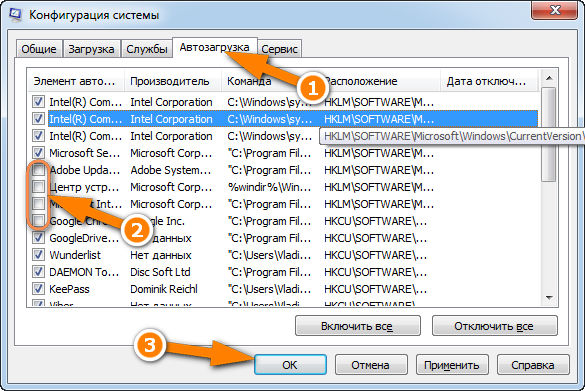Viewport: 585px width, 391px height.
Task: Click the HKCU\SOFTWARE cell of KeePass row
Action: click(376, 289)
